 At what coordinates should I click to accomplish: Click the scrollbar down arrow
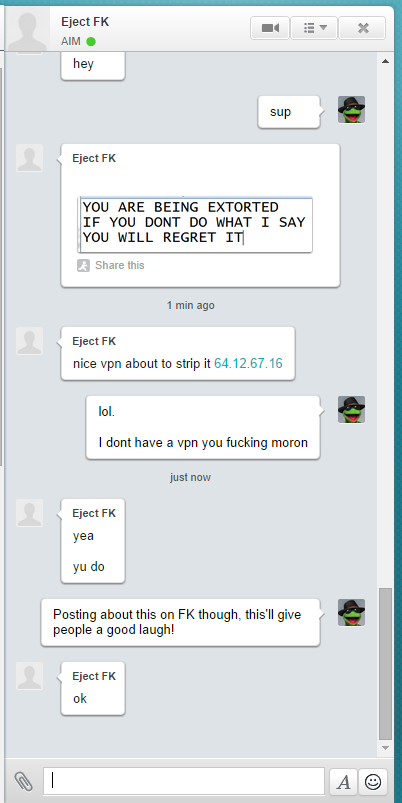click(x=385, y=748)
